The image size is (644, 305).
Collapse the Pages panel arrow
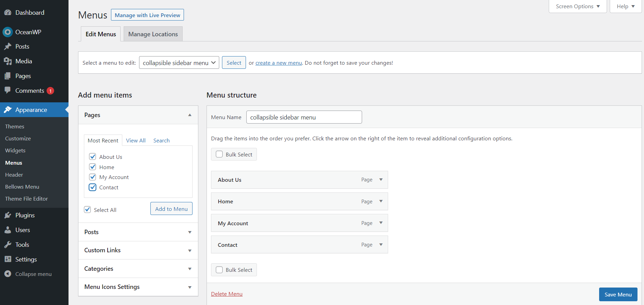pos(190,115)
